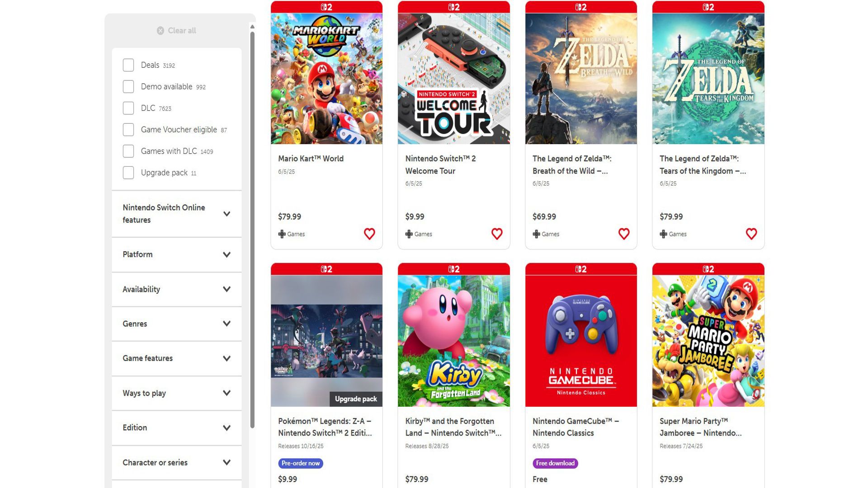868x488 pixels.
Task: Click Releases 8/28/25 text on Kirby card
Action: click(427, 446)
